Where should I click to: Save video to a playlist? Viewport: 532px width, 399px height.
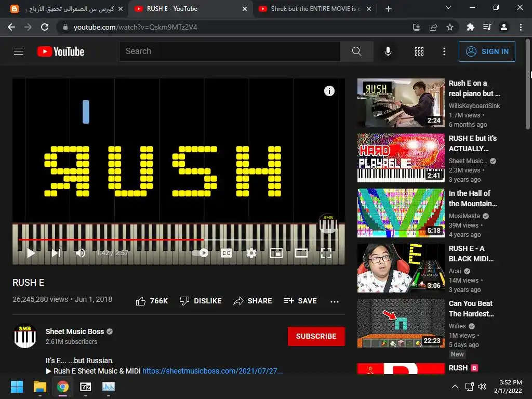click(x=300, y=301)
